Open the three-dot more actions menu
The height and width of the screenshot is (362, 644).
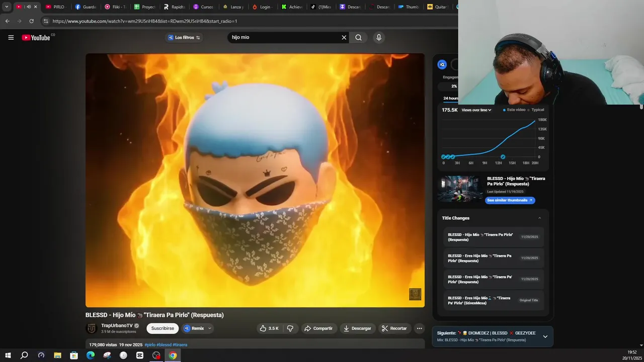click(419, 328)
